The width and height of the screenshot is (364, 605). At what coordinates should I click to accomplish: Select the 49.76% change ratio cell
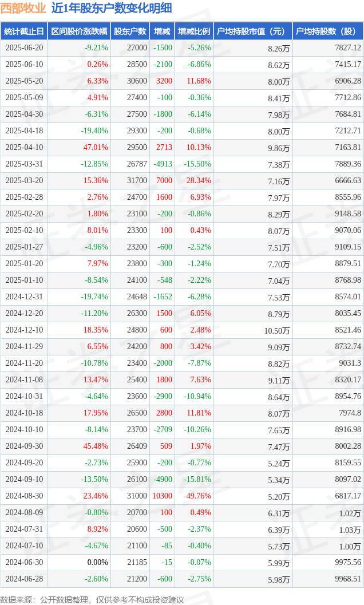pyautogui.click(x=199, y=496)
